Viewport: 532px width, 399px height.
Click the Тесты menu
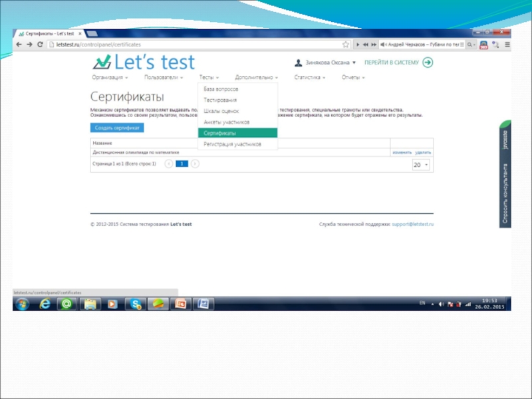pyautogui.click(x=209, y=77)
